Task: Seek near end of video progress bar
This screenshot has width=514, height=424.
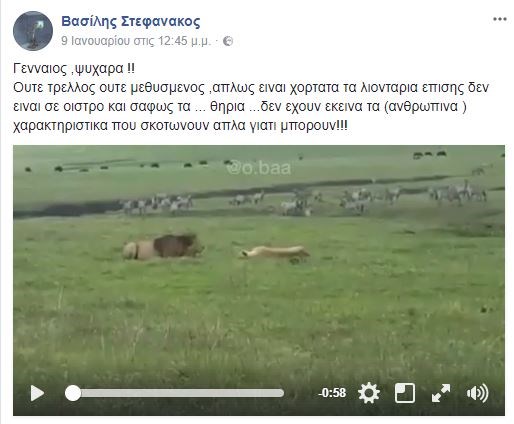Action: 277,393
